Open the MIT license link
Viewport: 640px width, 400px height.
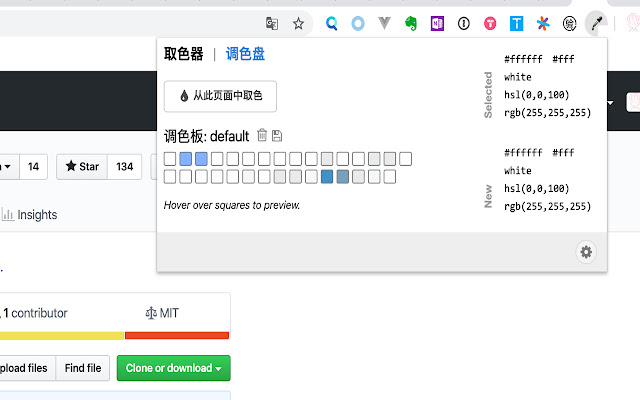pos(162,313)
